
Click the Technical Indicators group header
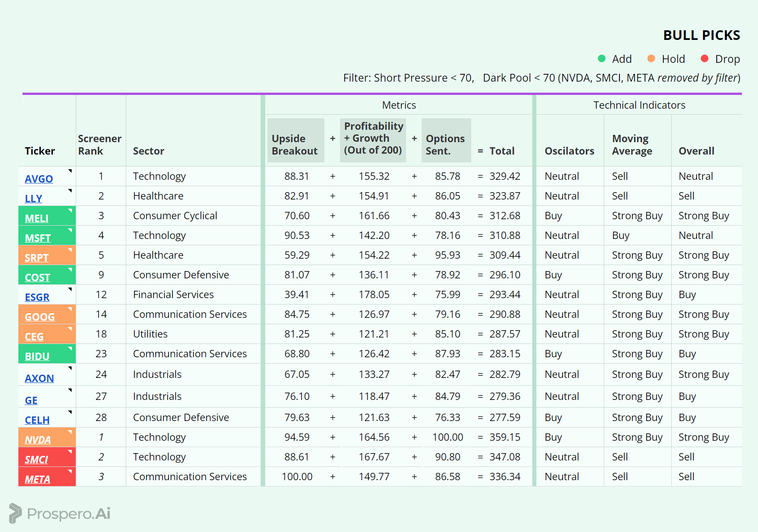pos(639,105)
